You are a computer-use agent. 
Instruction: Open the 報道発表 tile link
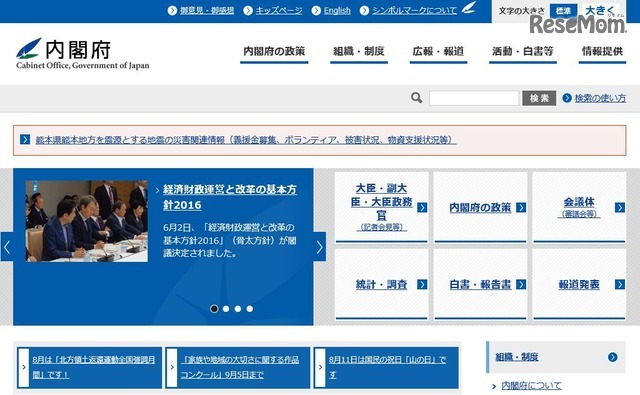click(x=579, y=284)
